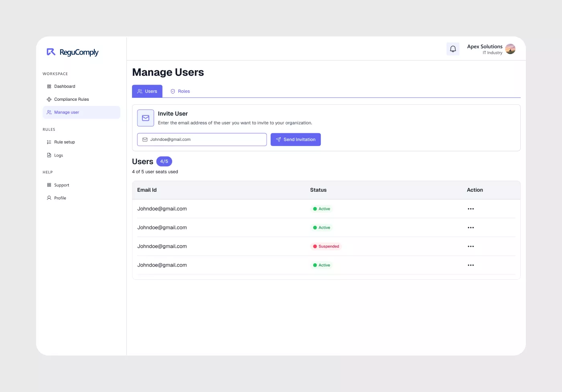Switch to the Users tab

point(147,91)
